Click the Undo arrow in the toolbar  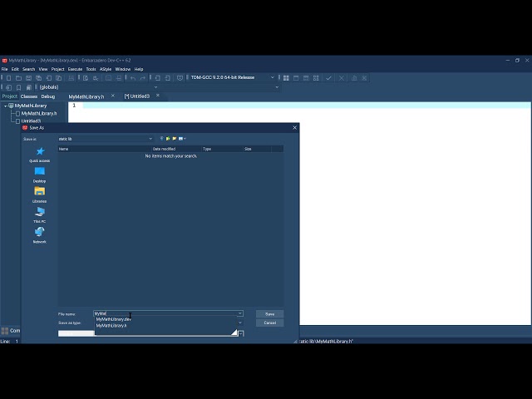133,78
